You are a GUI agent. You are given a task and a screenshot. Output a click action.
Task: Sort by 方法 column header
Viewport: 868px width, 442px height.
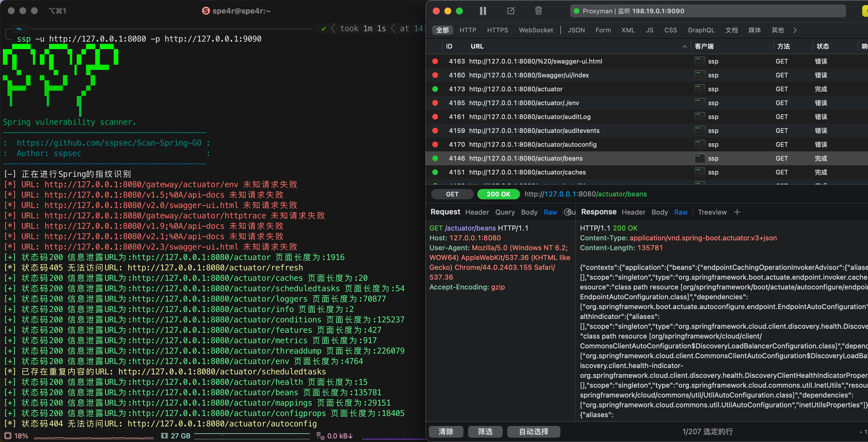click(783, 46)
